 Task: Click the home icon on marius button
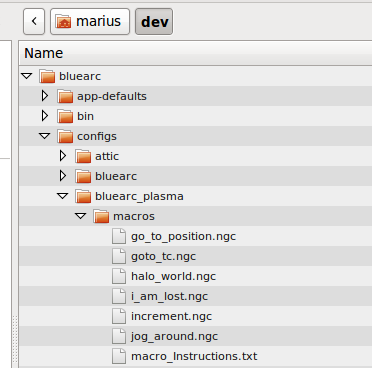point(63,22)
